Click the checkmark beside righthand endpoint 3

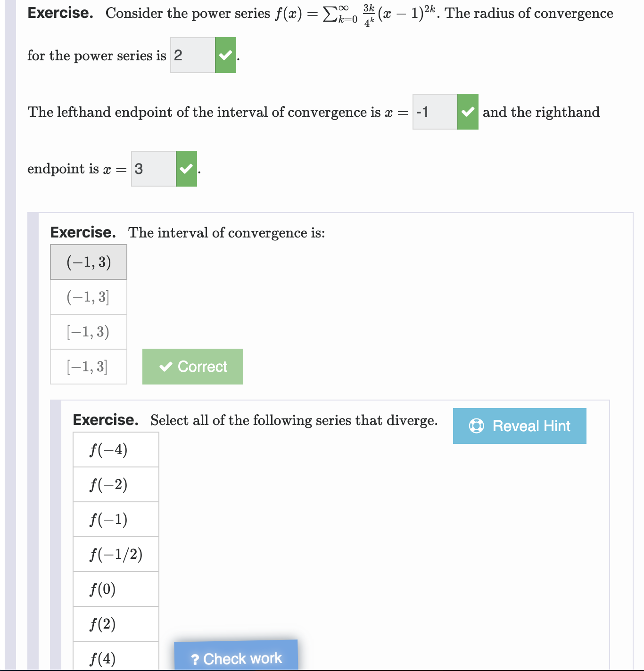tap(186, 168)
